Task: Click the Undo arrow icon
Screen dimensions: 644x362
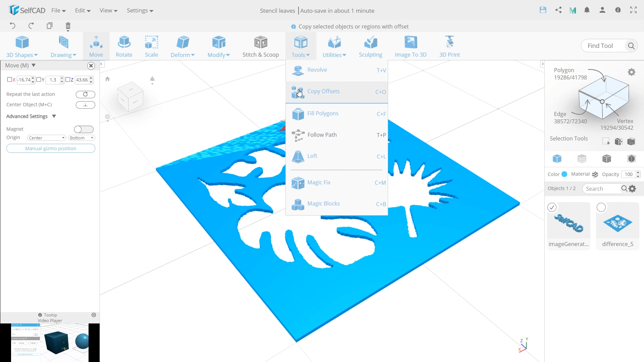Action: tap(12, 26)
